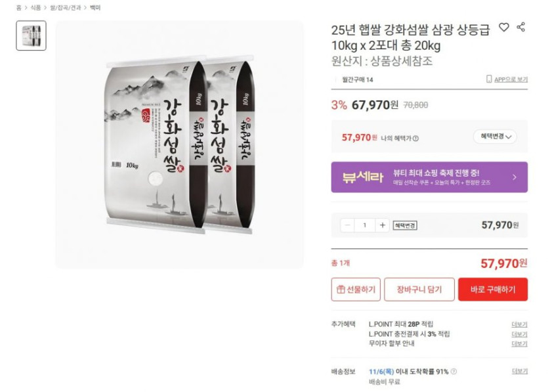The width and height of the screenshot is (548, 392).
Task: Open 더보기 link for 배송정보
Action: click(x=520, y=372)
